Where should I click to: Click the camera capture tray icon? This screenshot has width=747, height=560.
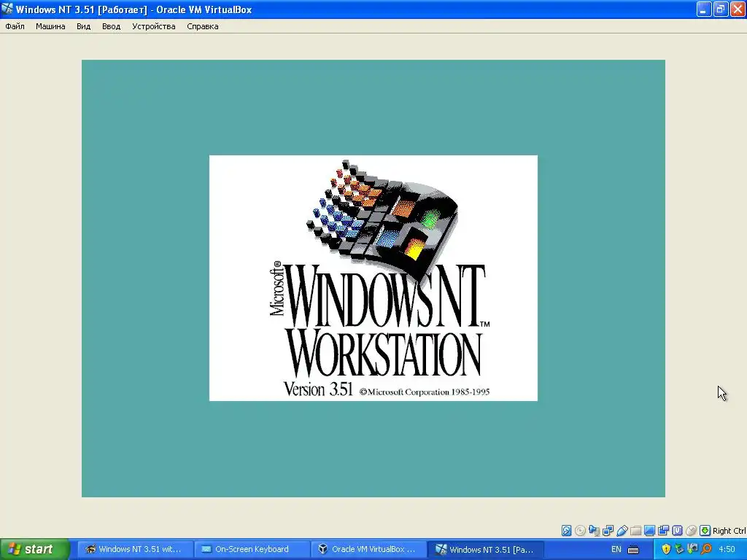click(x=693, y=549)
